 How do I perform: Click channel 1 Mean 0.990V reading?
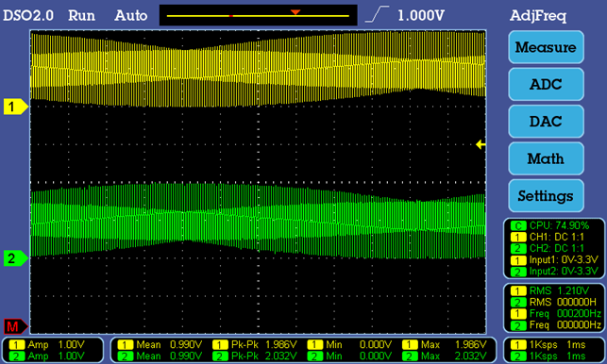click(160, 344)
